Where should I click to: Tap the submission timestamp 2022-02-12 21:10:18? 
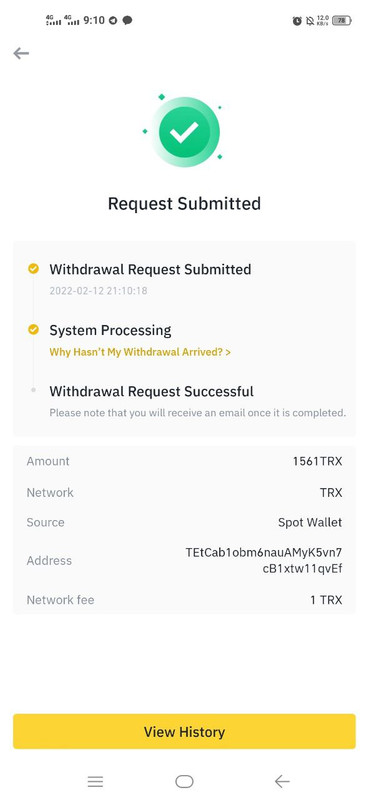99,291
